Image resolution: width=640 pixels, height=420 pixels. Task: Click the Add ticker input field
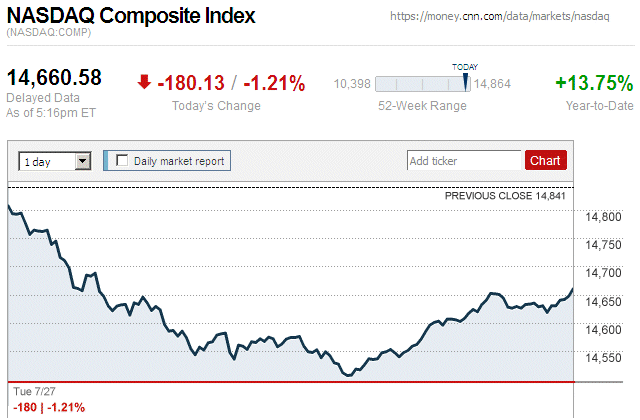(463, 161)
